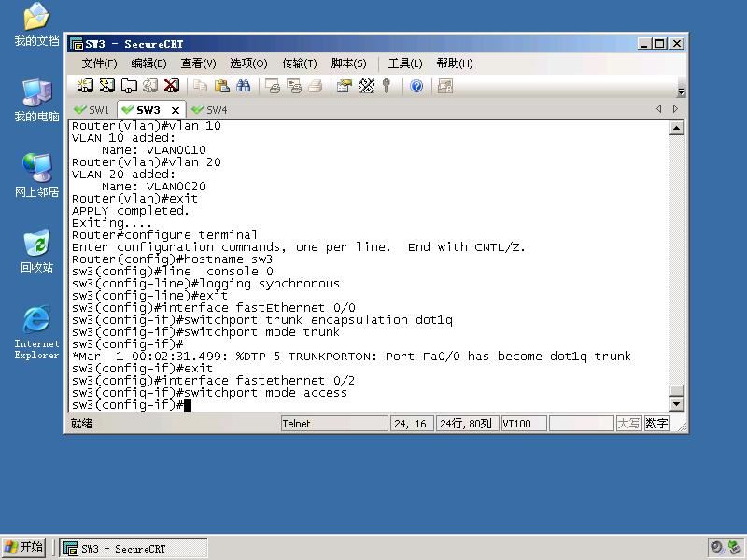
Task: Open the 文件(F) menu
Action: click(x=99, y=63)
